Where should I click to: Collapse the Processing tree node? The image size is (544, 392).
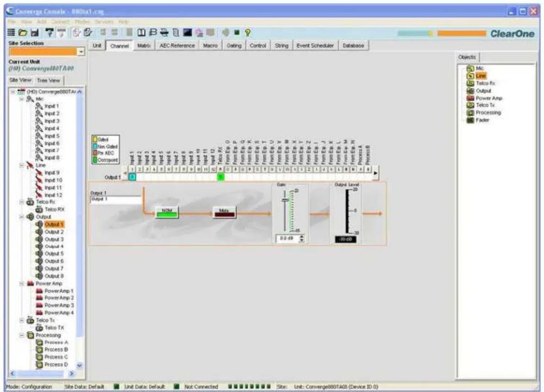[x=22, y=335]
